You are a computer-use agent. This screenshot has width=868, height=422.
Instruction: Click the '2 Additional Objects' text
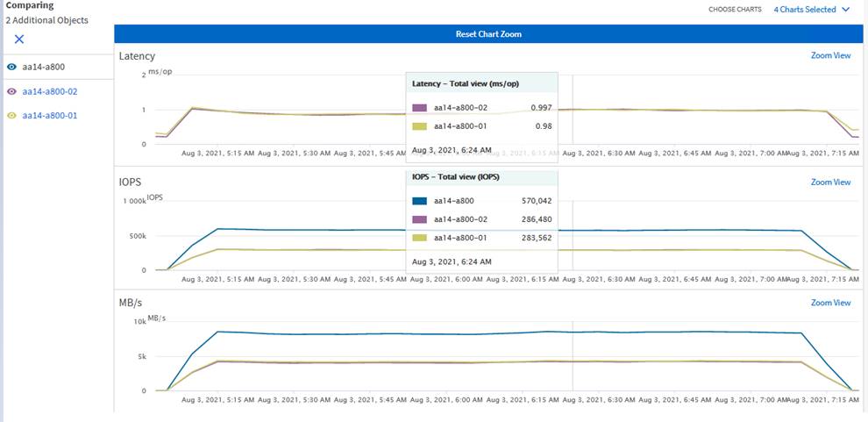pyautogui.click(x=46, y=20)
